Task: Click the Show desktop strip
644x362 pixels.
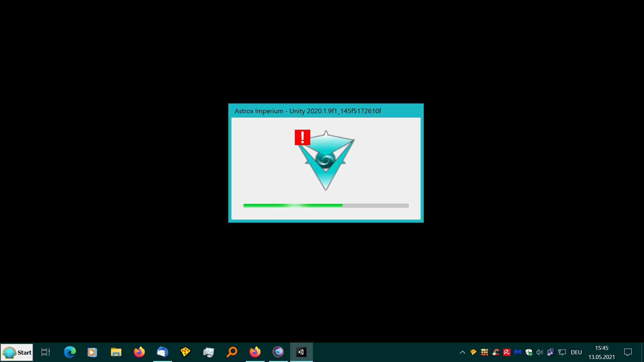Action: (642, 352)
